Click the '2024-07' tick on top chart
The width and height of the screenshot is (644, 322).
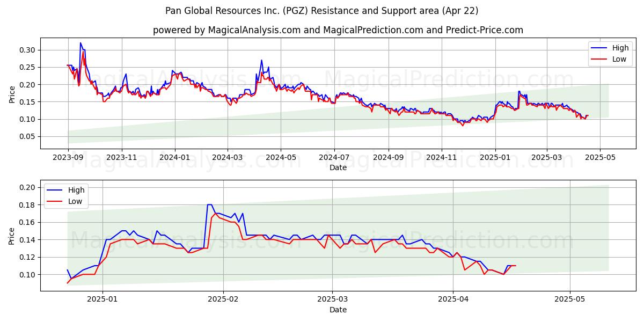tap(334, 157)
